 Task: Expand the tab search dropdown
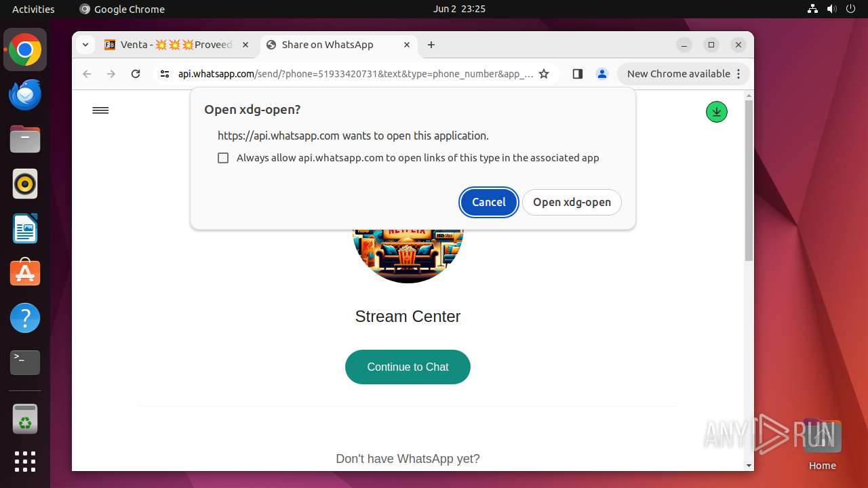[x=85, y=45]
